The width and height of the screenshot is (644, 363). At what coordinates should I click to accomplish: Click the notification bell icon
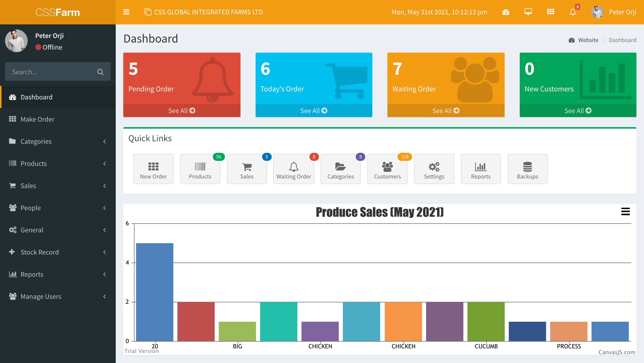(573, 12)
